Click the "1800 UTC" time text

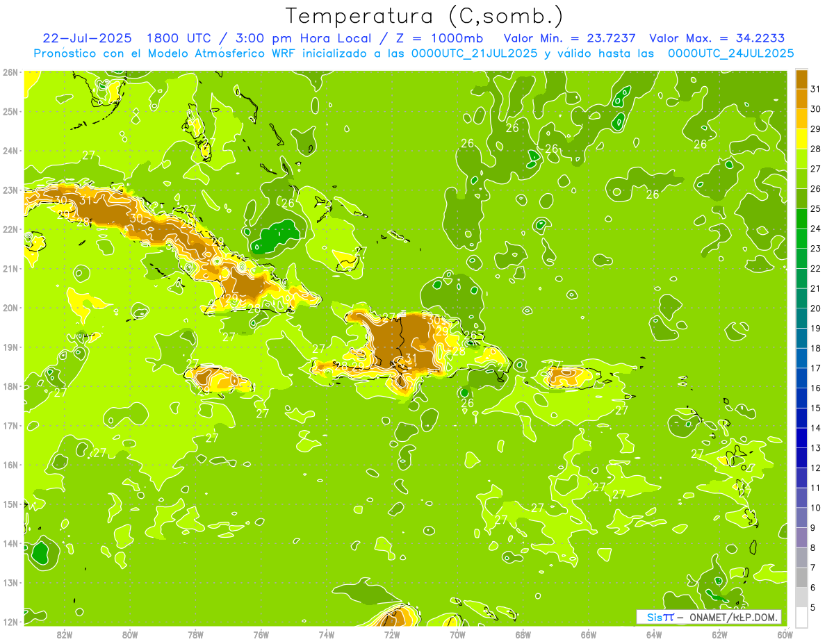(x=181, y=38)
